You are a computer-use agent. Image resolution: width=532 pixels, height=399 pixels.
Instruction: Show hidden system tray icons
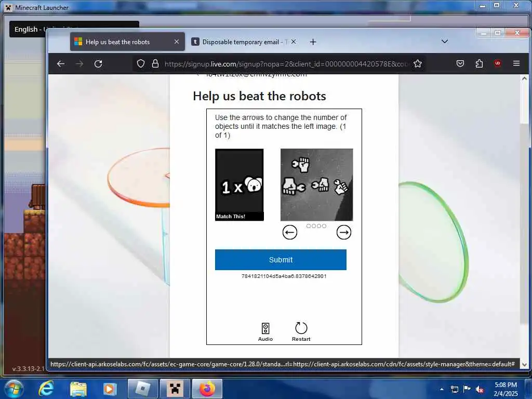[442, 389]
